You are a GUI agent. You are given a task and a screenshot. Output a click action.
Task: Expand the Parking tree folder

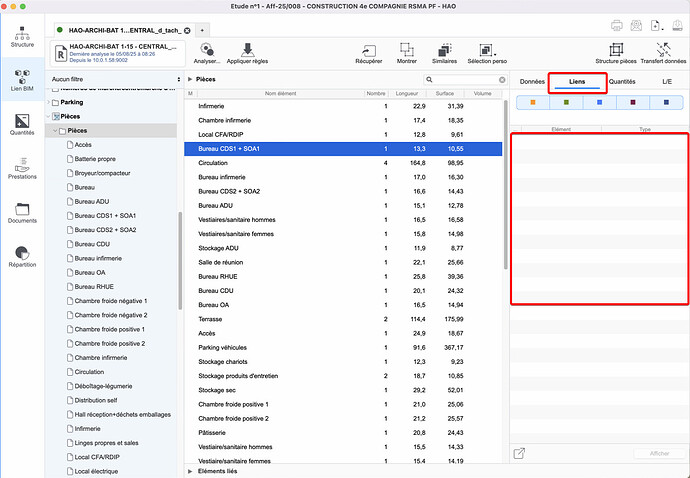pyautogui.click(x=48, y=102)
